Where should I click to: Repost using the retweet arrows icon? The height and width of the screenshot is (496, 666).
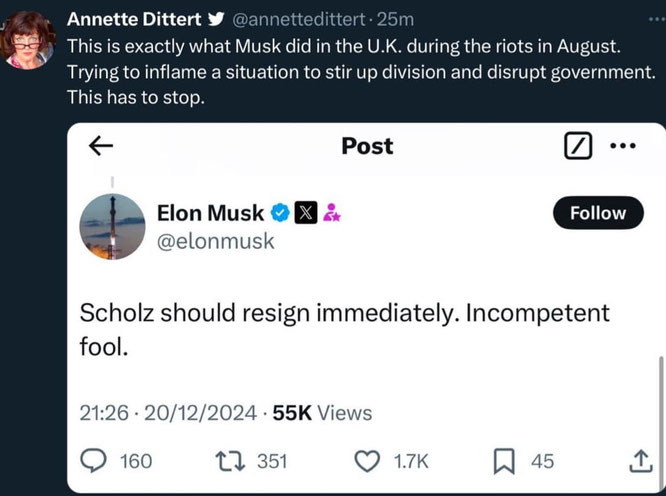[230, 461]
